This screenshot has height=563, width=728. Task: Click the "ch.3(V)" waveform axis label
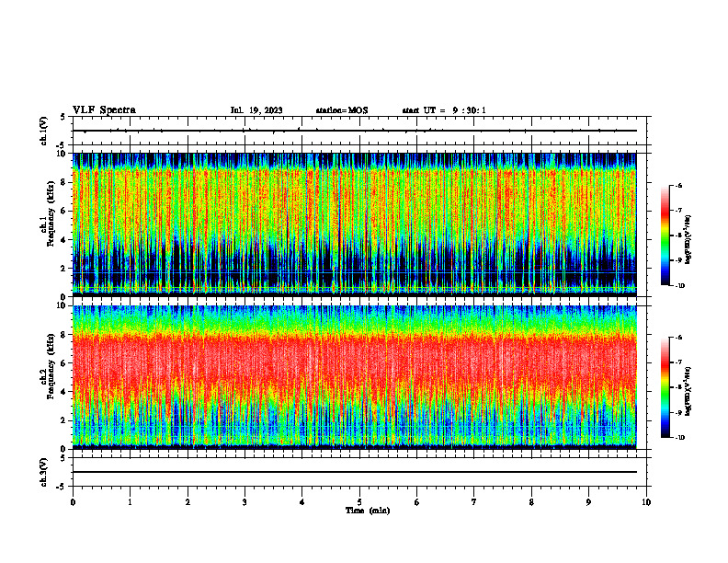pyautogui.click(x=44, y=472)
